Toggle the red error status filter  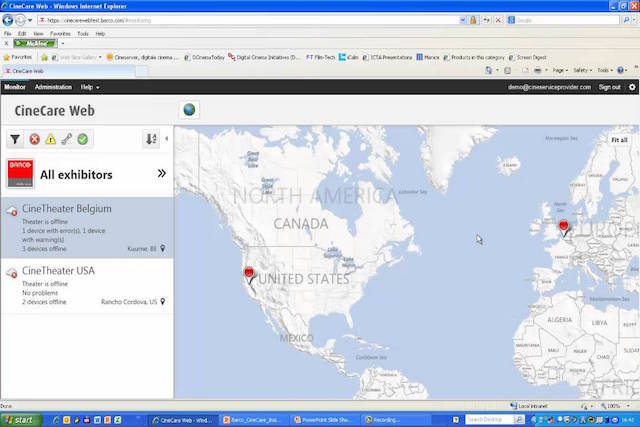pyautogui.click(x=35, y=139)
